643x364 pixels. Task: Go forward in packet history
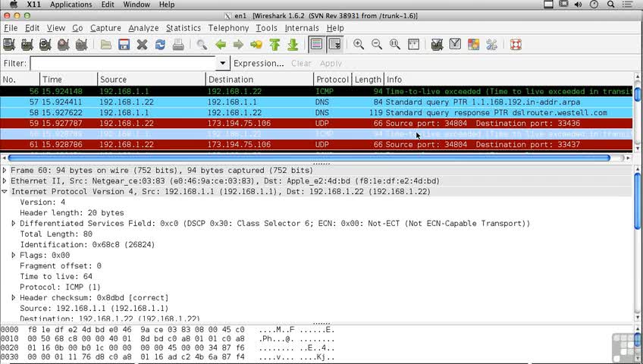pos(238,44)
